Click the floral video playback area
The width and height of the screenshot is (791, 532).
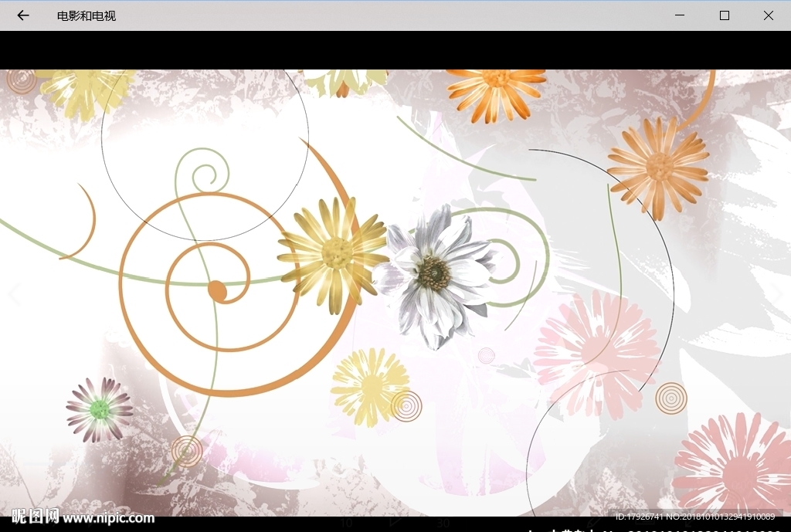point(395,293)
